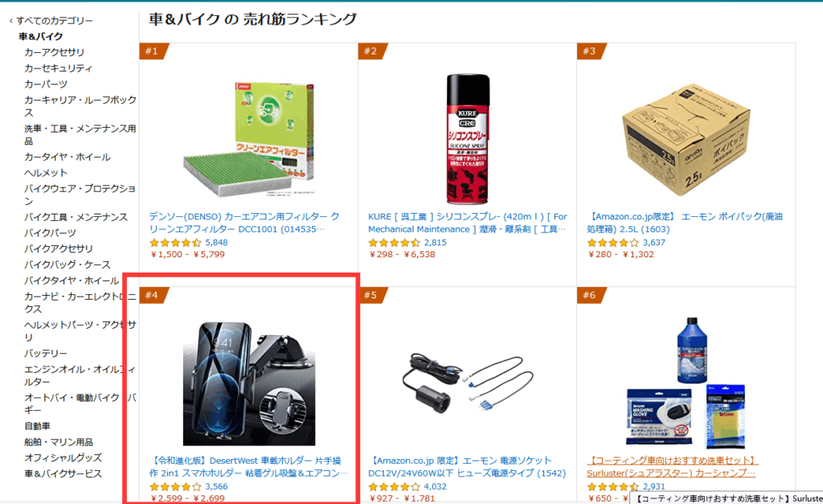Select the カーアクセサリ category
Screen dimensions: 823x504
pyautogui.click(x=54, y=52)
